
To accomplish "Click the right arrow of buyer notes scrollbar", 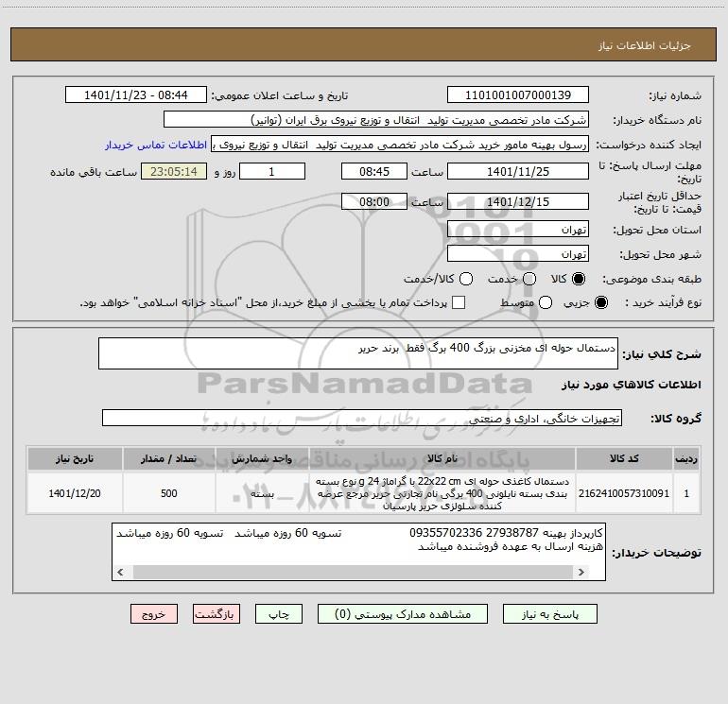I will 581,572.
